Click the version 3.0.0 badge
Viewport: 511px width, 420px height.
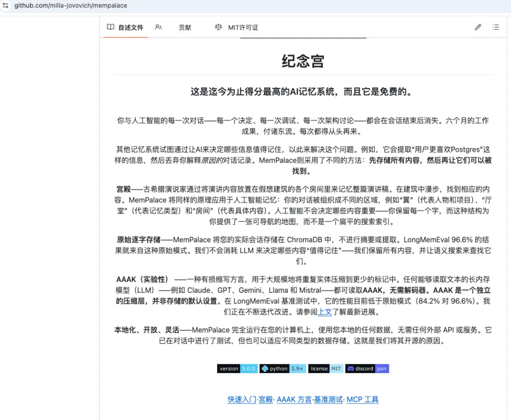[237, 368]
